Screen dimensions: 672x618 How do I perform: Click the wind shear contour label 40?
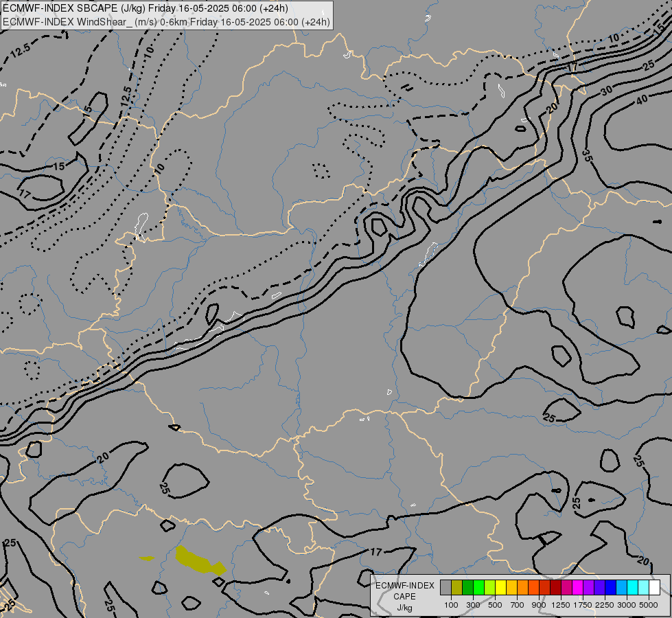[x=642, y=100]
